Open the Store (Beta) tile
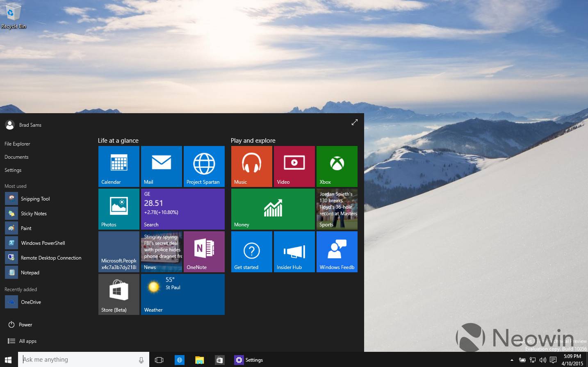This screenshot has width=588, height=367. pyautogui.click(x=119, y=294)
